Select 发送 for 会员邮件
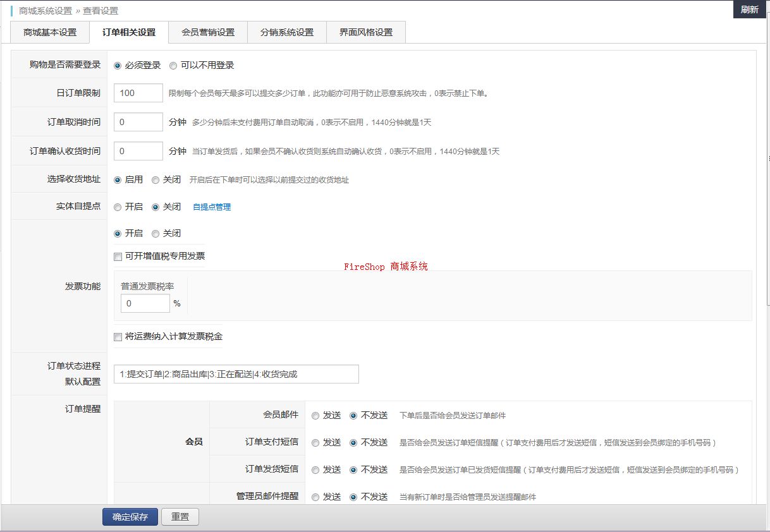This screenshot has width=770, height=532. [315, 416]
